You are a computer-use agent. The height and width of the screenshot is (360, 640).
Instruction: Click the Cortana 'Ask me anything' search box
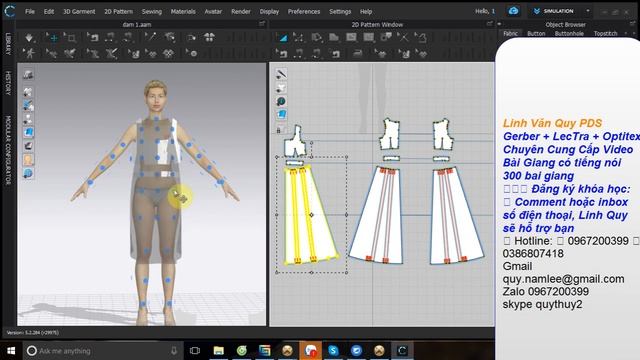pos(102,351)
